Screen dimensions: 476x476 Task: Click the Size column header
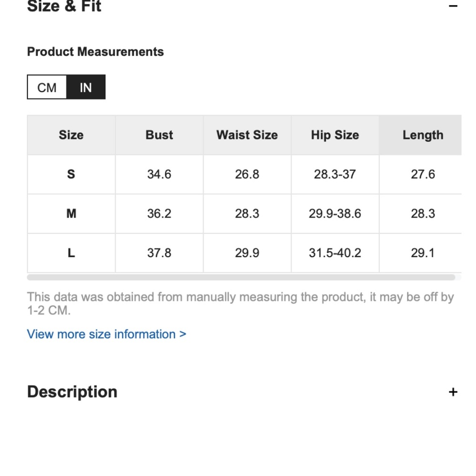click(71, 135)
